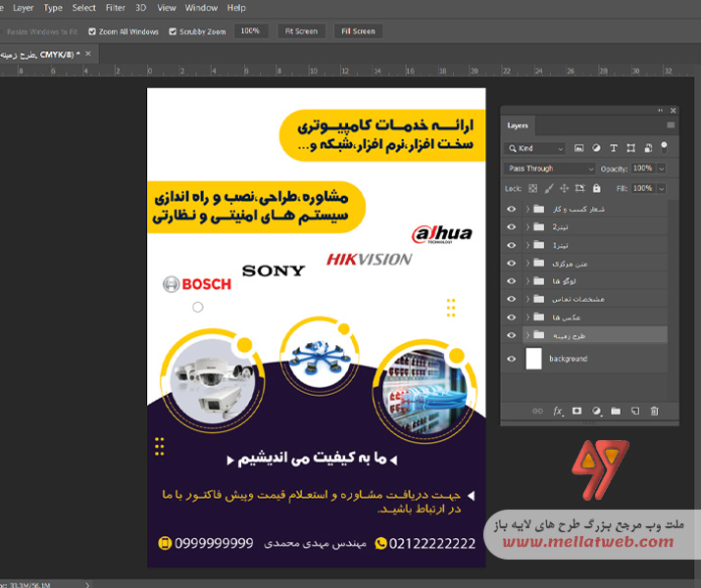Viewport: 701px width, 588px height.
Task: Create new fill or adjustment layer
Action: coord(596,411)
